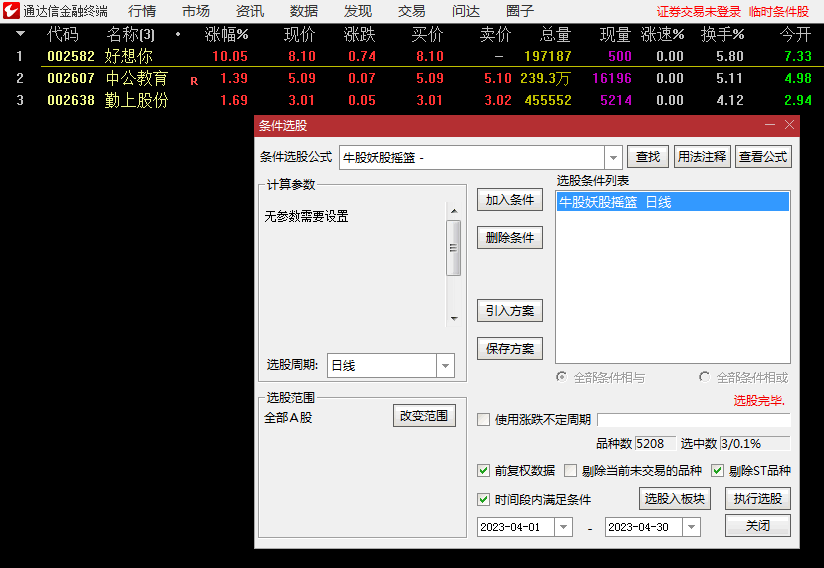Click 临时条件股 label in top bar
This screenshot has width=824, height=568.
pos(779,12)
